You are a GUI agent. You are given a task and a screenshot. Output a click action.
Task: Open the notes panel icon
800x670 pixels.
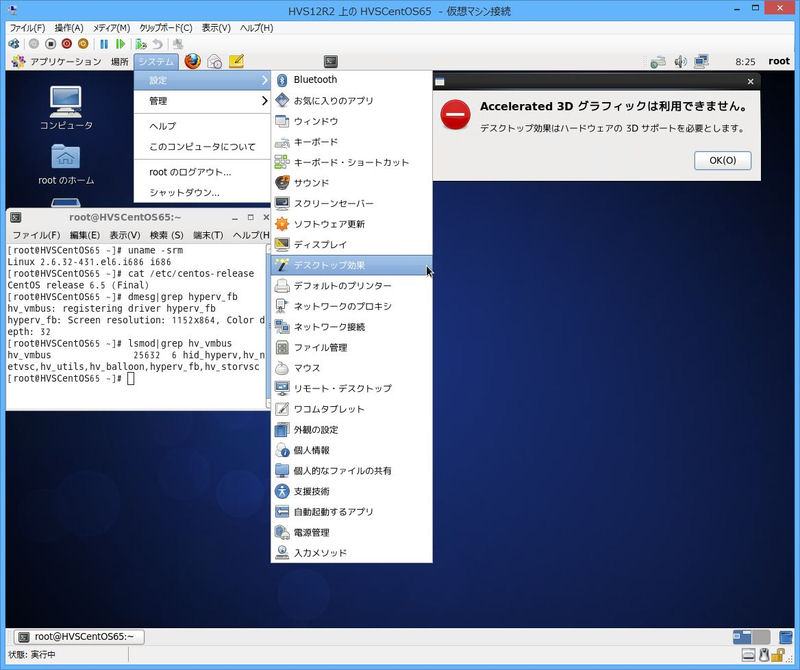[236, 61]
